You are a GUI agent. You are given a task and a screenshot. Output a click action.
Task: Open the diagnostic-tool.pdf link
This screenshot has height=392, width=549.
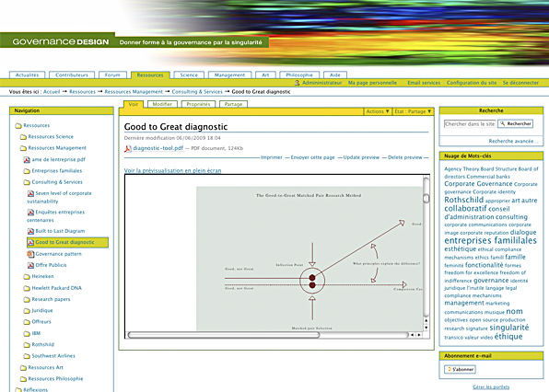pos(158,148)
